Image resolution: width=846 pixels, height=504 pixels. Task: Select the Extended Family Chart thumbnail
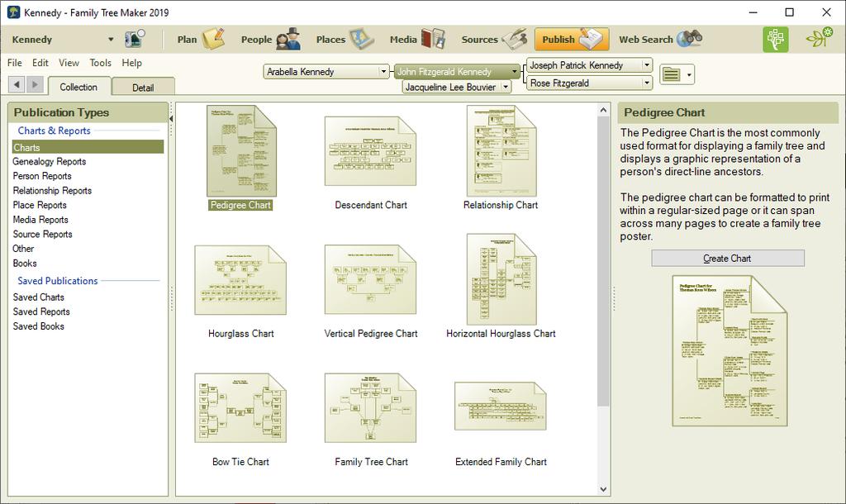(x=501, y=407)
